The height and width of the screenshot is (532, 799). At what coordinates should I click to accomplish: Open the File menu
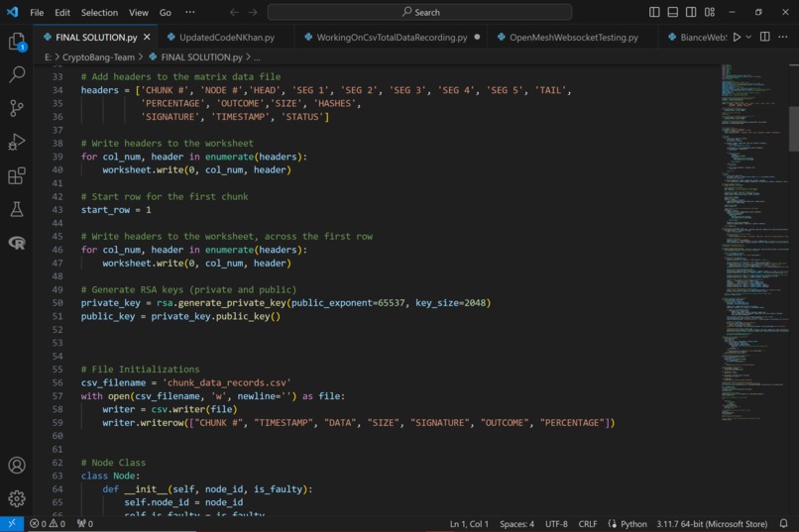tap(37, 12)
